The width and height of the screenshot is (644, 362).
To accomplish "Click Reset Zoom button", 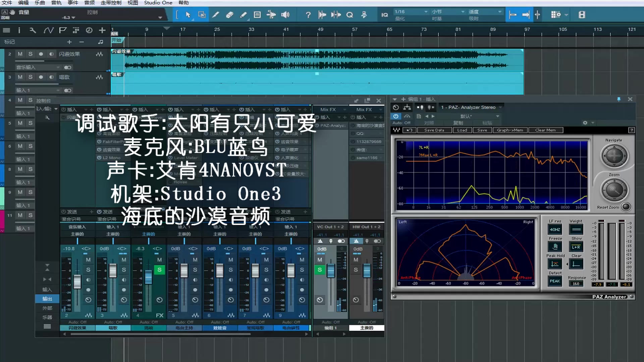I will 626,207.
